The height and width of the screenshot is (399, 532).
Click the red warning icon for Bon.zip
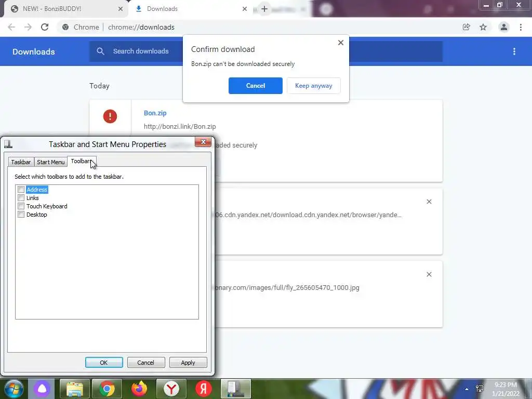(x=110, y=116)
